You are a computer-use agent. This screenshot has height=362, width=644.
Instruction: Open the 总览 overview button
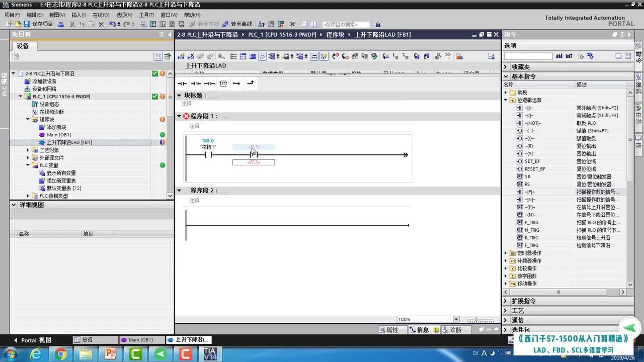pos(95,340)
